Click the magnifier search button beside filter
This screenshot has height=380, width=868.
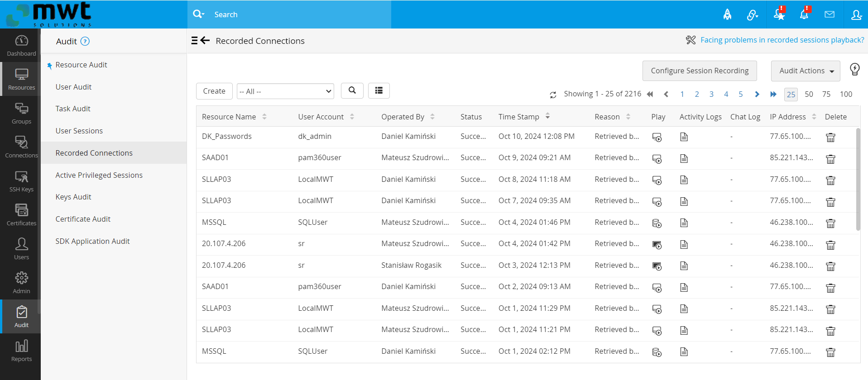352,91
